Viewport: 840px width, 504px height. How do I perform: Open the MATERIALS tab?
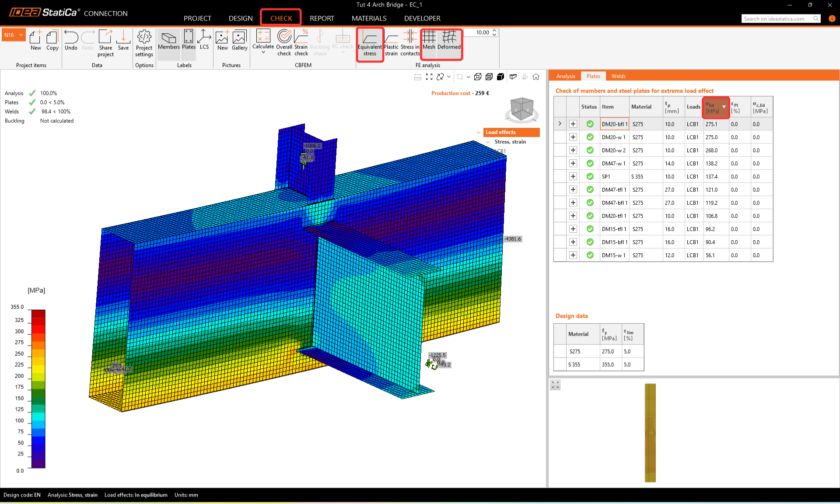click(369, 18)
